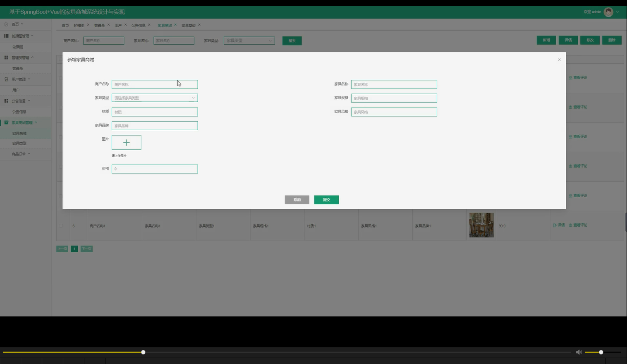Click the 下一页 pagination button
Viewport: 627px width, 364px height.
[86, 249]
